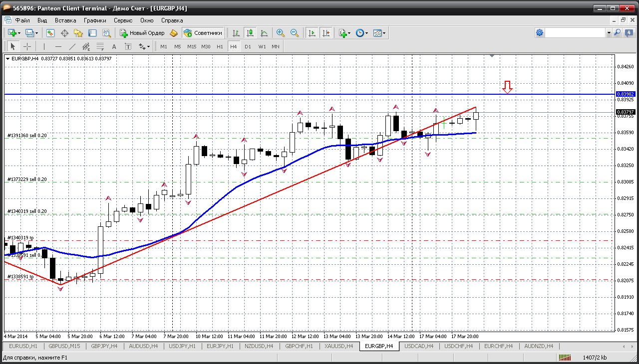Open the chat notifications icon
The image size is (639, 364).
629,33
